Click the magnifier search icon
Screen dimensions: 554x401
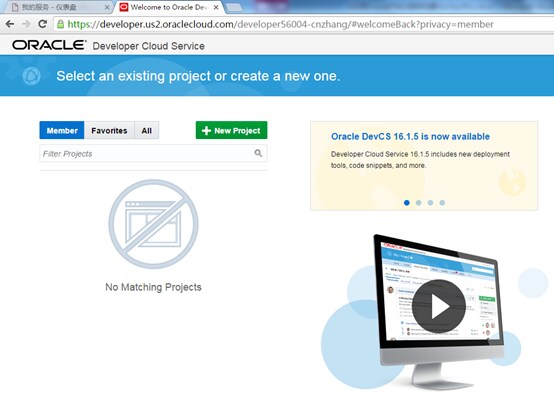point(258,153)
